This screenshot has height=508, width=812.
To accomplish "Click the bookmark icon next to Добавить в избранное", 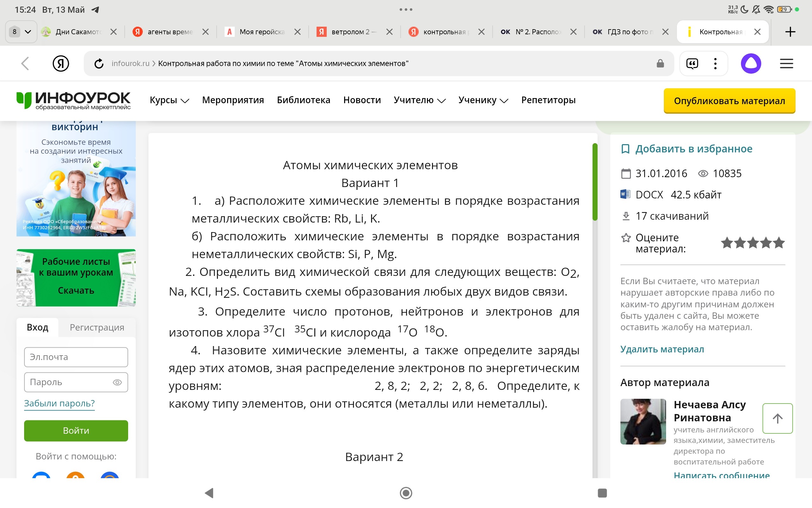I will (625, 149).
